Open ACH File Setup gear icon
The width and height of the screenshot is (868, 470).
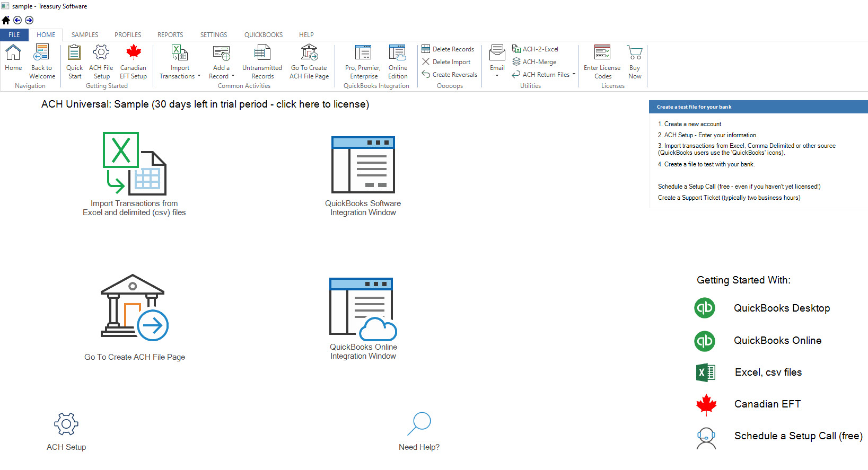coord(101,52)
